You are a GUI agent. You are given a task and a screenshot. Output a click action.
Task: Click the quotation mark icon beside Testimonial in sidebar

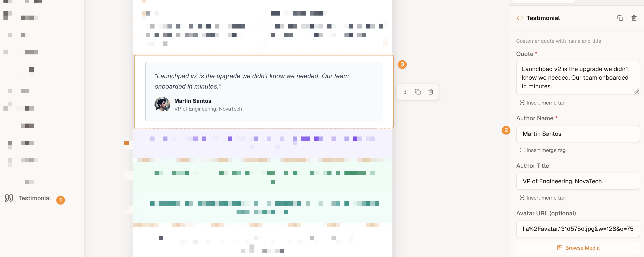9,198
